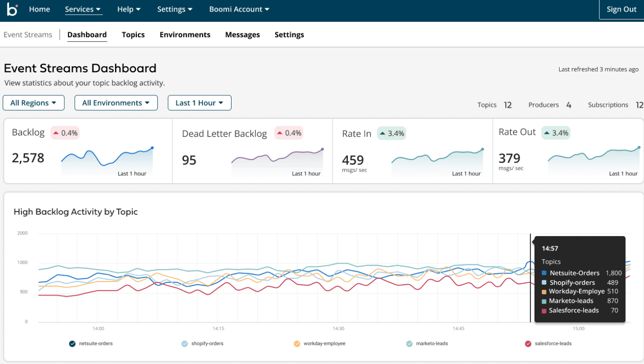Image resolution: width=644 pixels, height=364 pixels.
Task: Click the Event Streams label
Action: (28, 35)
